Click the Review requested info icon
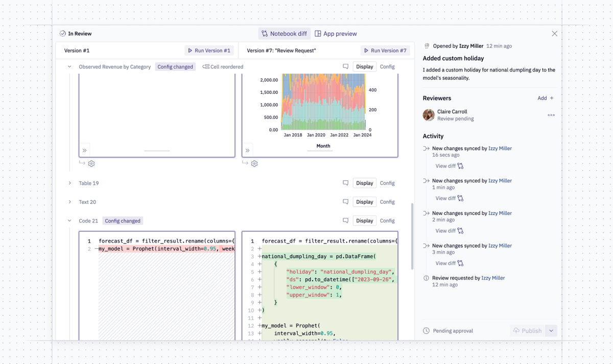 pos(427,278)
